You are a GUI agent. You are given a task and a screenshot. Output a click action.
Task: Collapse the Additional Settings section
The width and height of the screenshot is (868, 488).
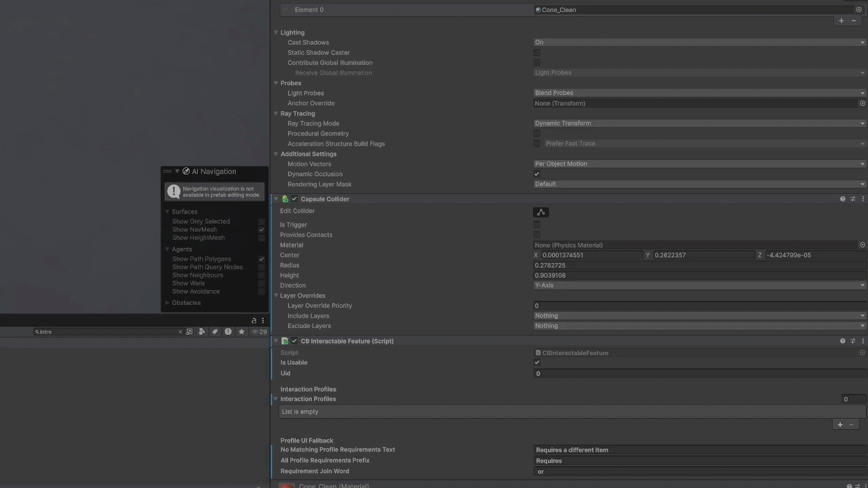click(276, 155)
